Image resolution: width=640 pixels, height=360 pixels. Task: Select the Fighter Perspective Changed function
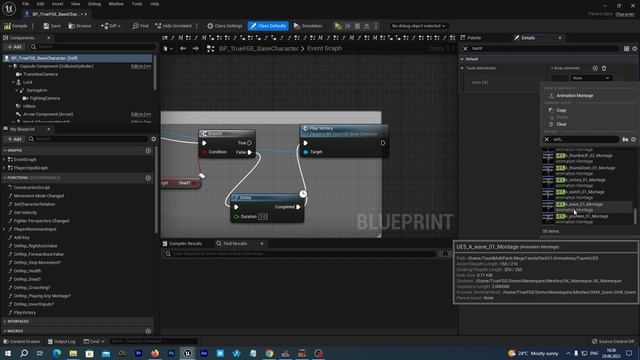(41, 221)
